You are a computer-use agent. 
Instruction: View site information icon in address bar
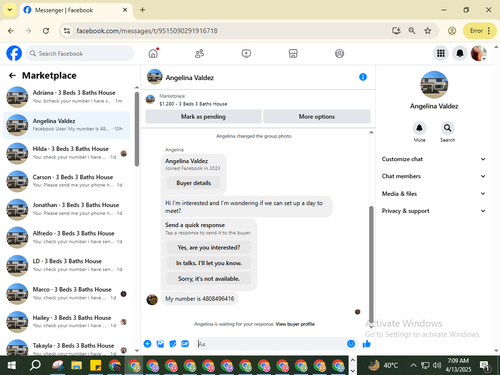pos(67,31)
